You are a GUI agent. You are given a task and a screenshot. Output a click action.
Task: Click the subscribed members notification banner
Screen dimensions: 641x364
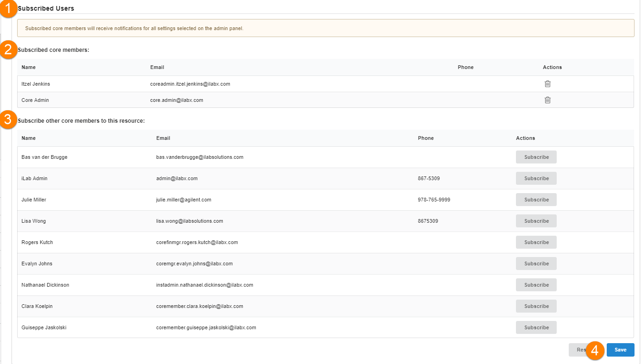point(325,28)
